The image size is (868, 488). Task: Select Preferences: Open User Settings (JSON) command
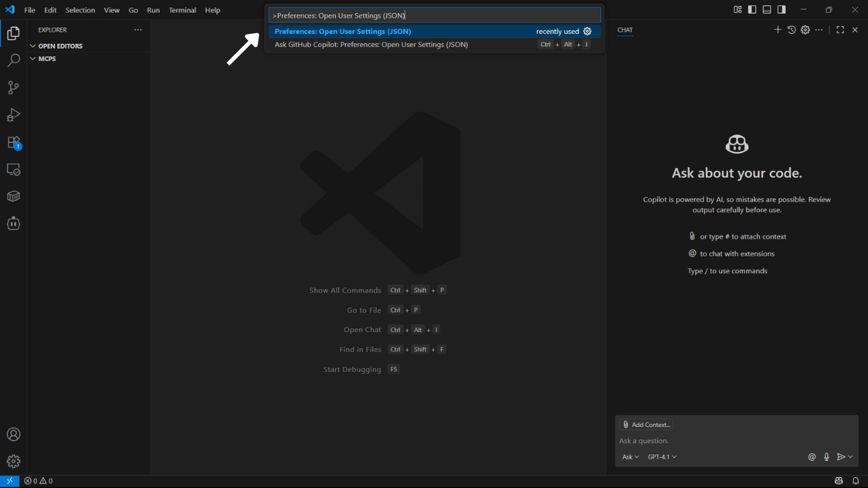(435, 31)
